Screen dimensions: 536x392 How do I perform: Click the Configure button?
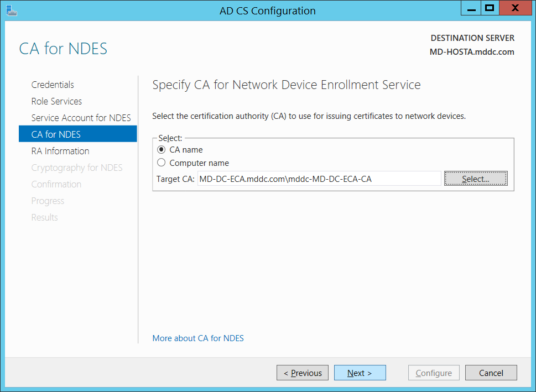434,373
